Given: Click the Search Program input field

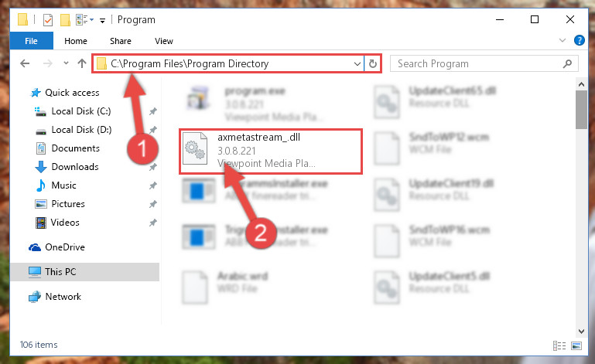Looking at the screenshot, I should tap(479, 63).
